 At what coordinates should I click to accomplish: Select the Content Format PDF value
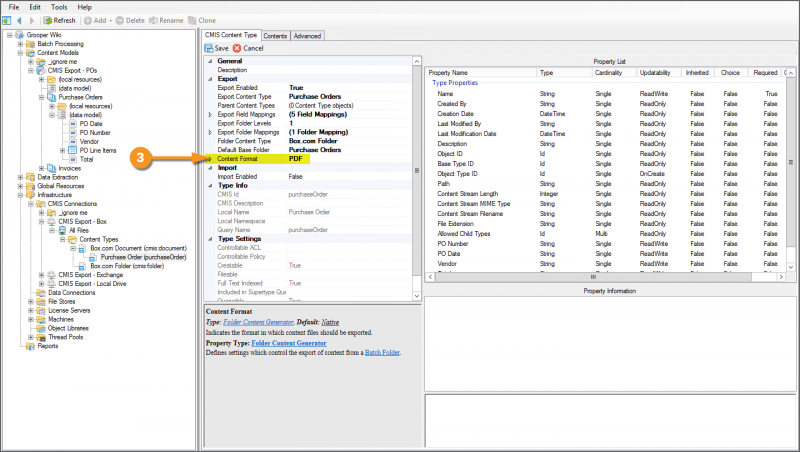pos(295,159)
